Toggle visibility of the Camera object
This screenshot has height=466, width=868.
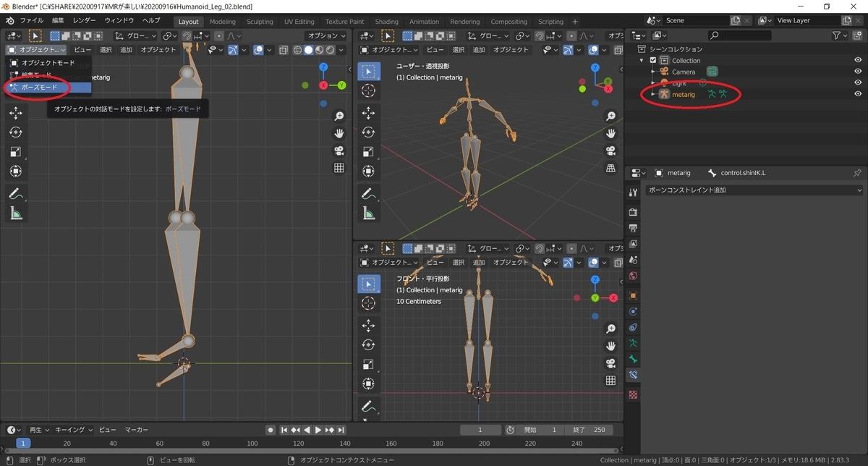tap(858, 71)
